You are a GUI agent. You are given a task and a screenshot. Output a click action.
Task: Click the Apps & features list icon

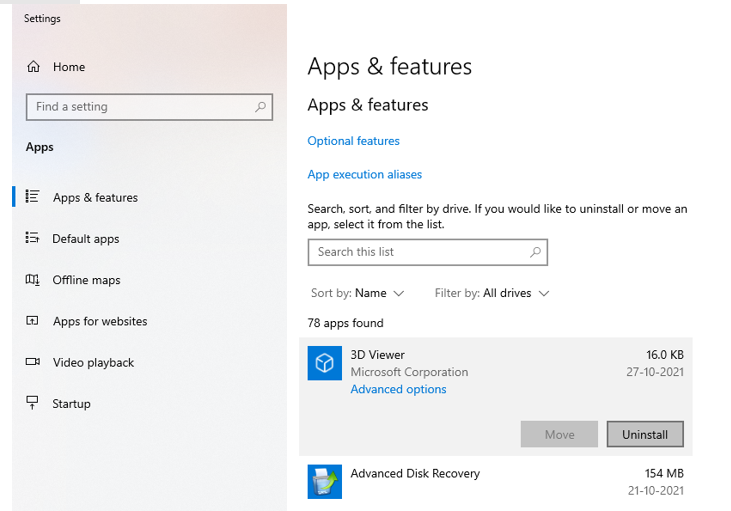(32, 196)
